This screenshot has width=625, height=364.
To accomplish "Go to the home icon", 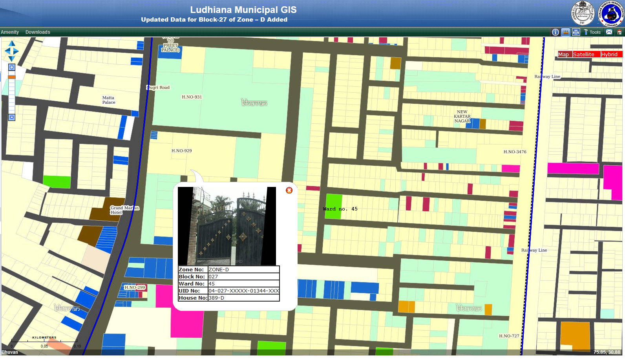I will (620, 32).
